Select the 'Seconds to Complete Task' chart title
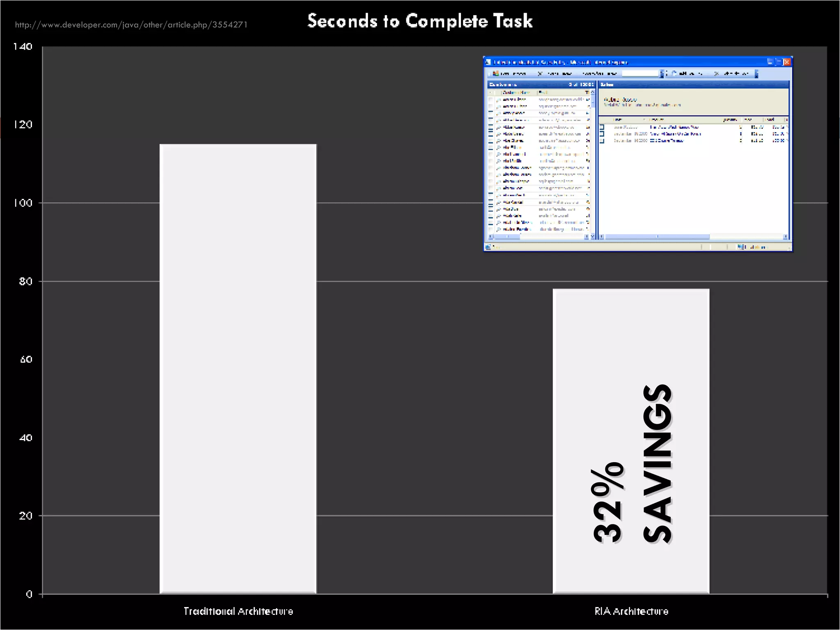Screen dimensions: 840x630 pyautogui.click(x=420, y=21)
